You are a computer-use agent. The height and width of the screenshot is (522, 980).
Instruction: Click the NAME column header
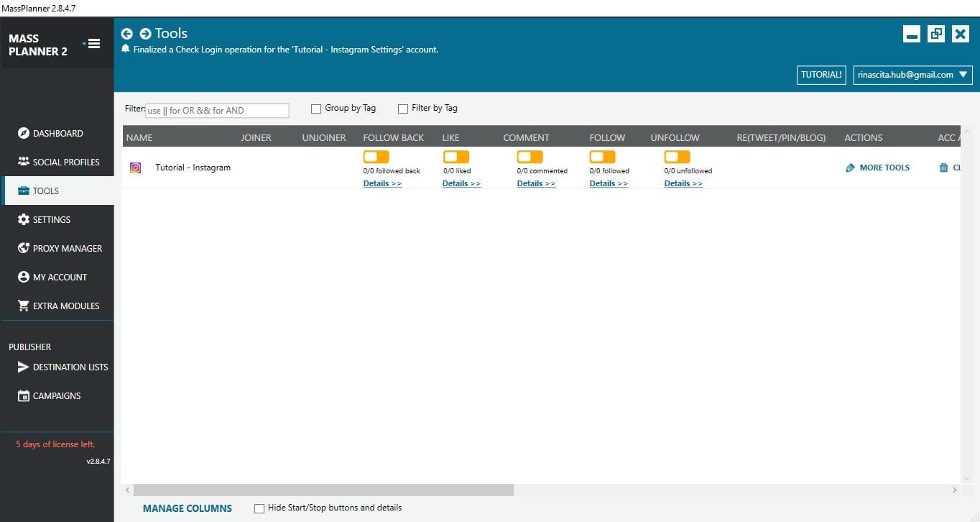click(x=139, y=137)
